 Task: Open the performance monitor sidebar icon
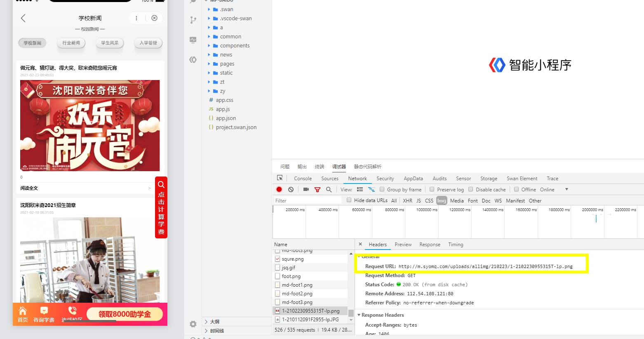coord(193,40)
